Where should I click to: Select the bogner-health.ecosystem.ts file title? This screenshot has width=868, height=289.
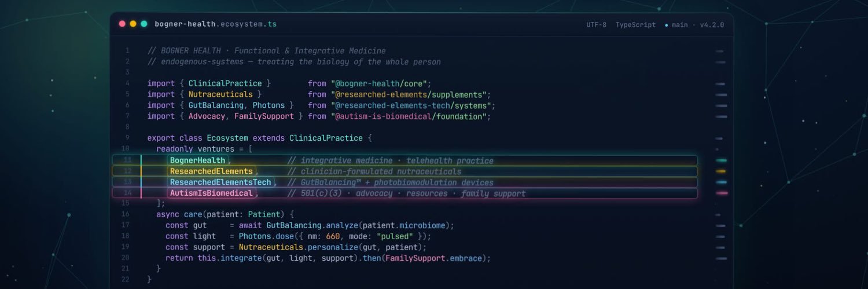click(x=216, y=24)
